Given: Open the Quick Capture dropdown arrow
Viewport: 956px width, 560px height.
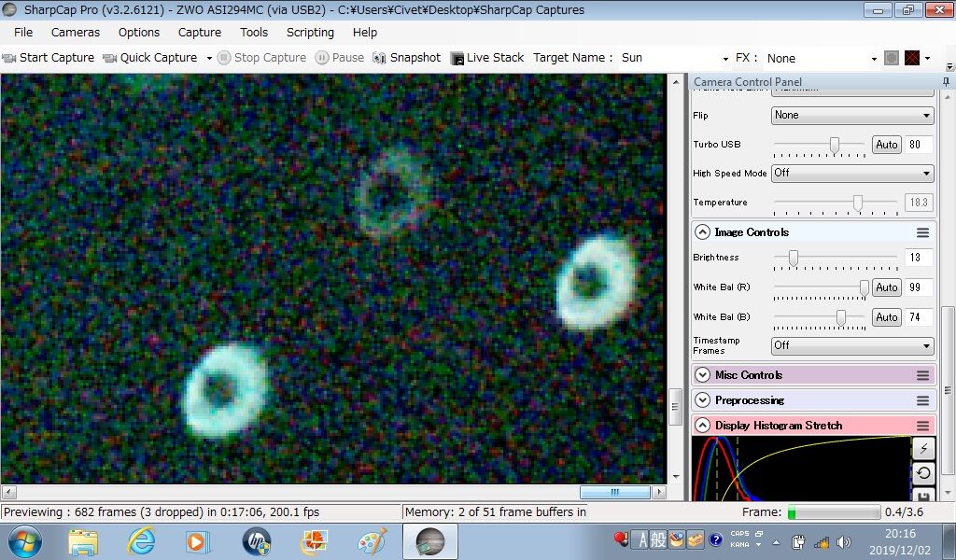Looking at the screenshot, I should point(209,59).
